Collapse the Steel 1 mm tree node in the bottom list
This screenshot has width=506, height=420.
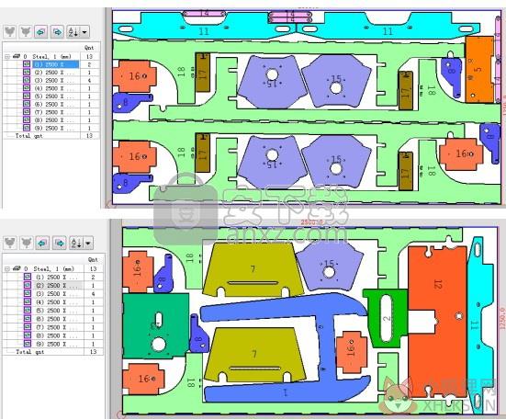click(x=7, y=268)
